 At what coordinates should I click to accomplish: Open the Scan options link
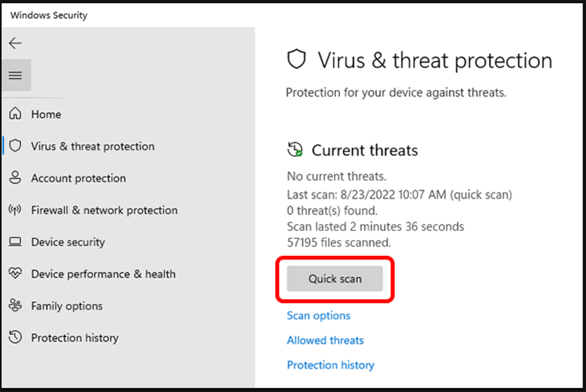point(318,316)
